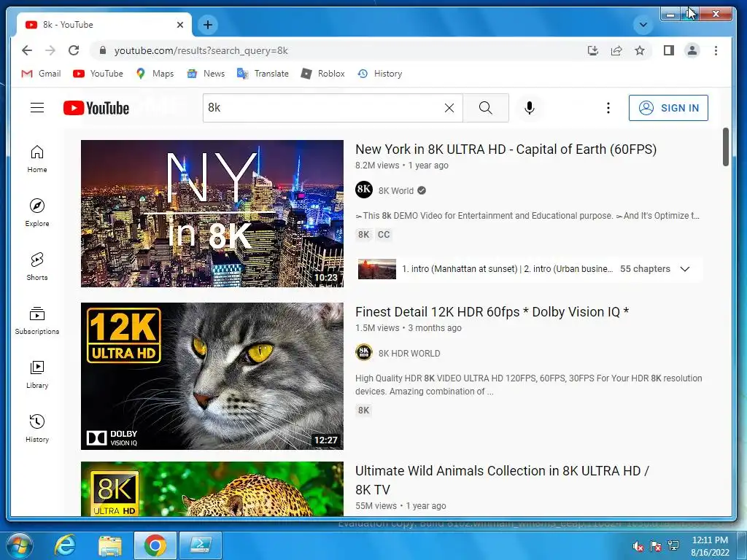Open History in the YouTube sidebar

click(37, 429)
